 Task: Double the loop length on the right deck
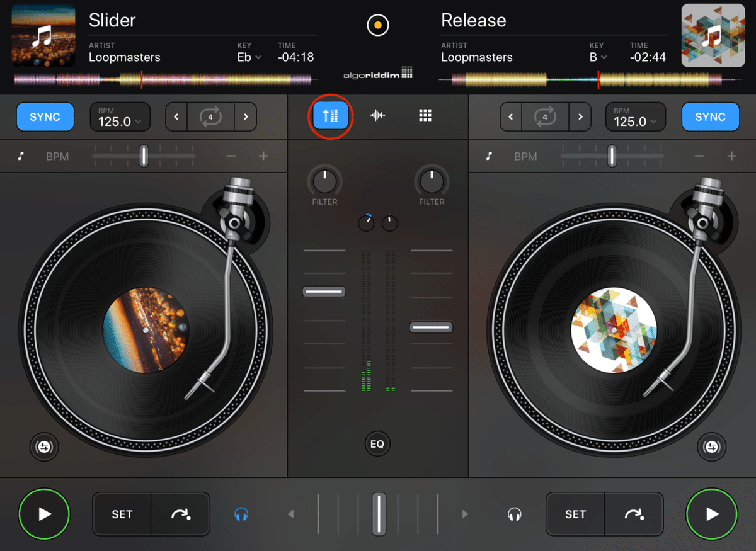tap(580, 117)
